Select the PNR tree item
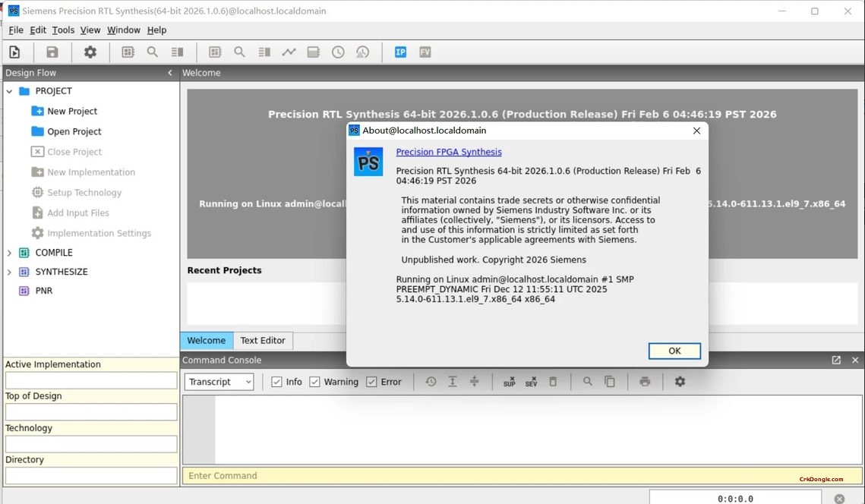 pyautogui.click(x=43, y=291)
